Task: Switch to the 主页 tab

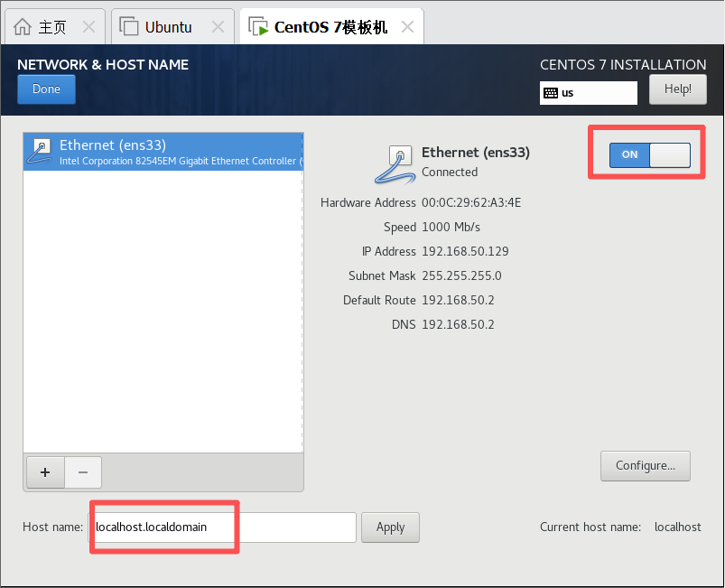Action: (54, 27)
